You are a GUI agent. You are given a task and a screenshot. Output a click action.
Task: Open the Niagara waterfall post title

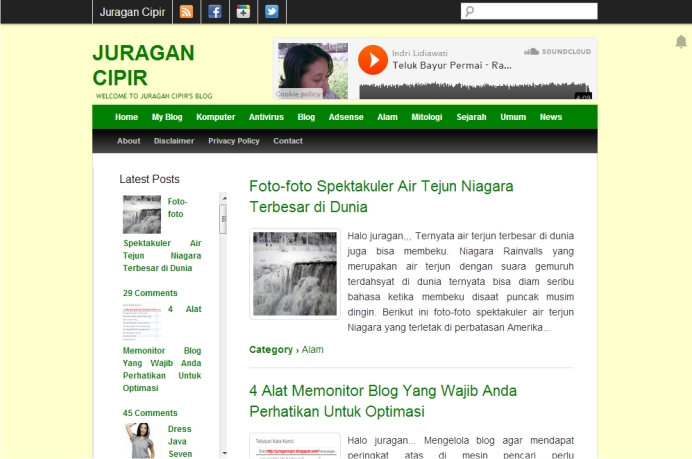click(381, 196)
